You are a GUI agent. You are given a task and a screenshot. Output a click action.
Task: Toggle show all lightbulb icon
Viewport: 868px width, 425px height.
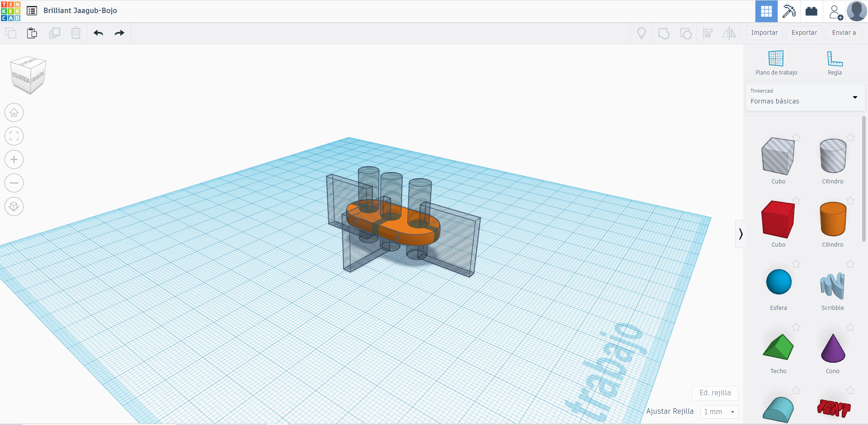point(642,33)
